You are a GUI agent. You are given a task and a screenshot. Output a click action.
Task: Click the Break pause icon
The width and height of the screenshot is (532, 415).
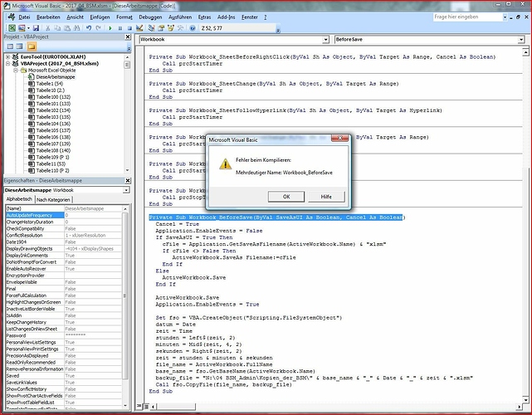coord(120,28)
